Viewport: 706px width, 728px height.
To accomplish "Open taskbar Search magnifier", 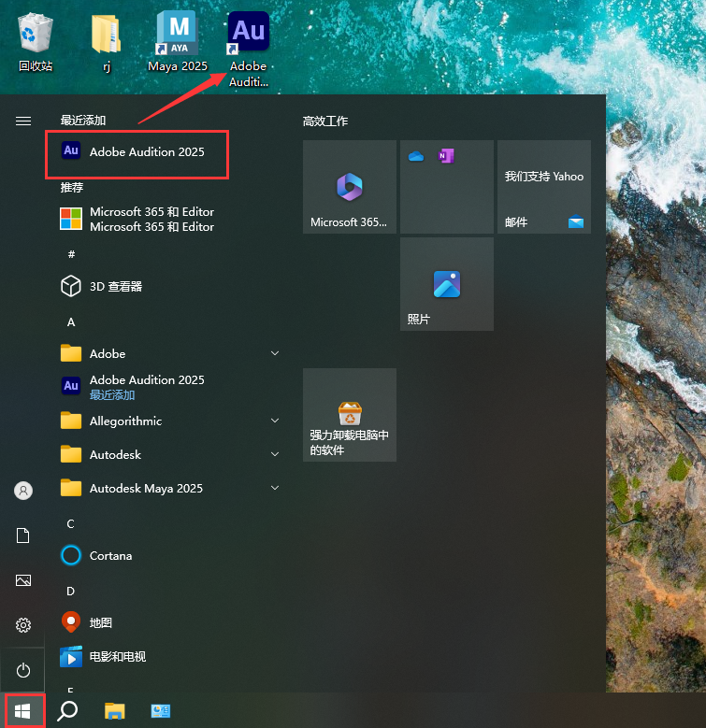I will (x=68, y=711).
